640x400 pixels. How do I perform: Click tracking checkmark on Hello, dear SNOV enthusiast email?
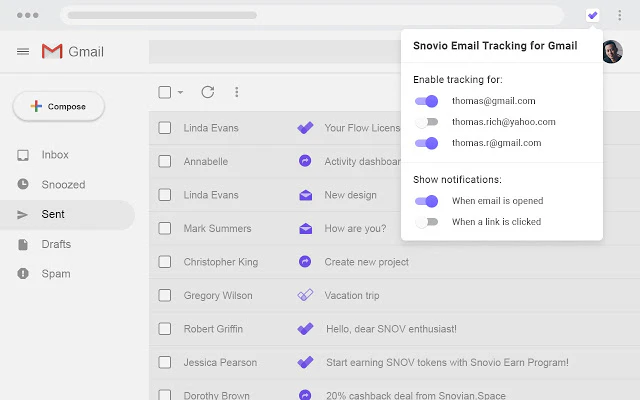pyautogui.click(x=305, y=329)
